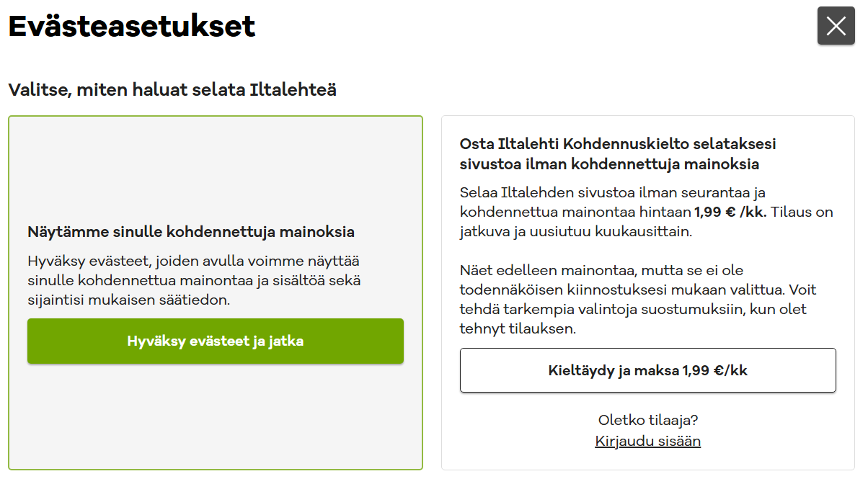Click the bold 1,99 € /kk. price
Viewport: 868px width, 479px height.
tap(730, 212)
